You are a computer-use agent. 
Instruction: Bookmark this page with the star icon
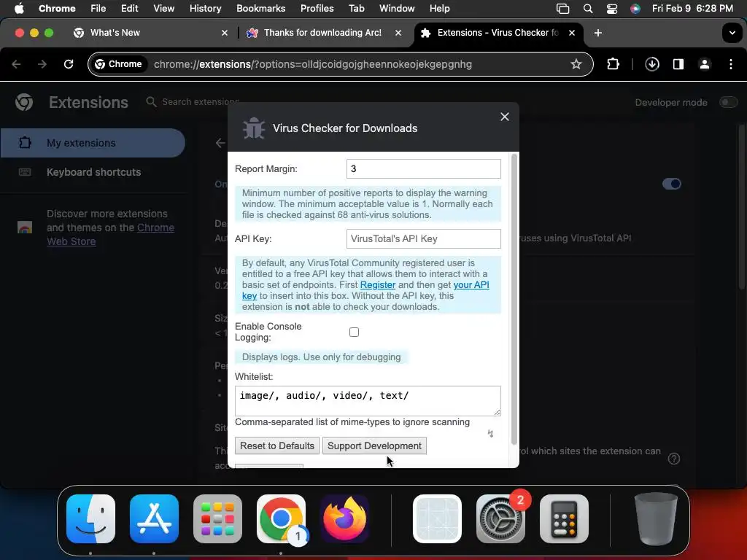[576, 64]
